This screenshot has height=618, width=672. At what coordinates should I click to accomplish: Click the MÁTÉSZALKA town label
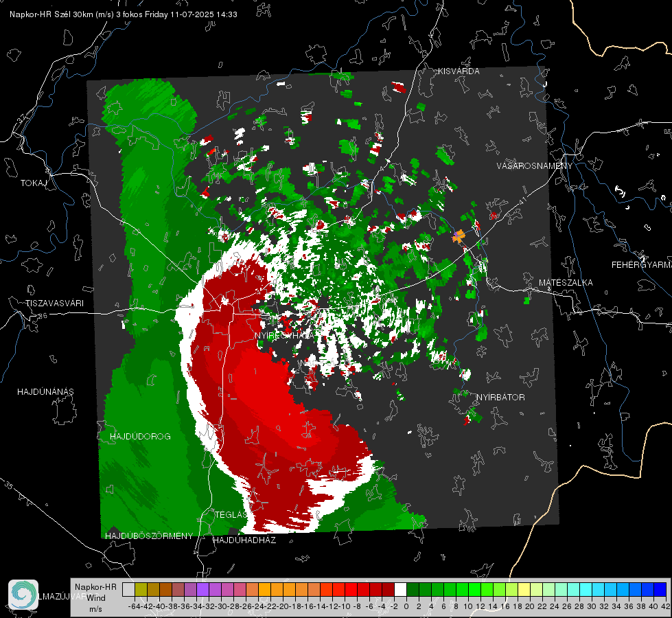(x=566, y=283)
